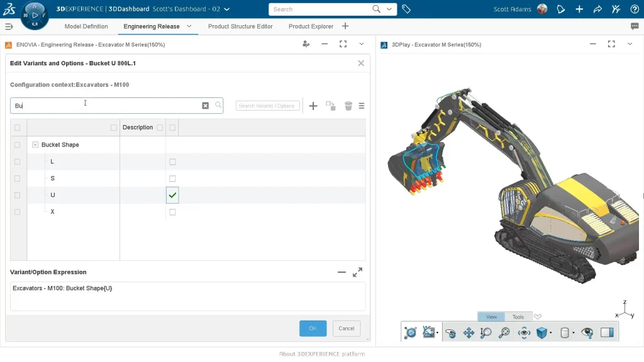Open the tag icon beside search bar
This screenshot has width=644, height=362.
pos(406,9)
